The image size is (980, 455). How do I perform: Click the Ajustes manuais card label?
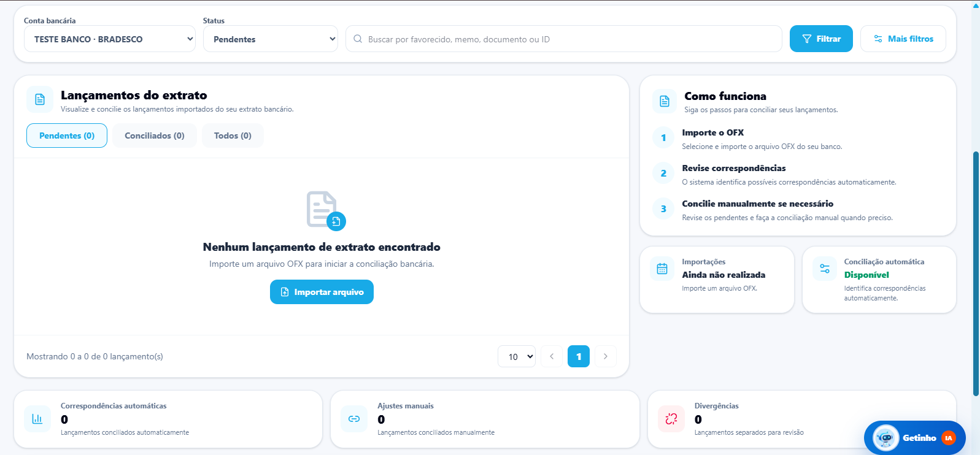(406, 406)
